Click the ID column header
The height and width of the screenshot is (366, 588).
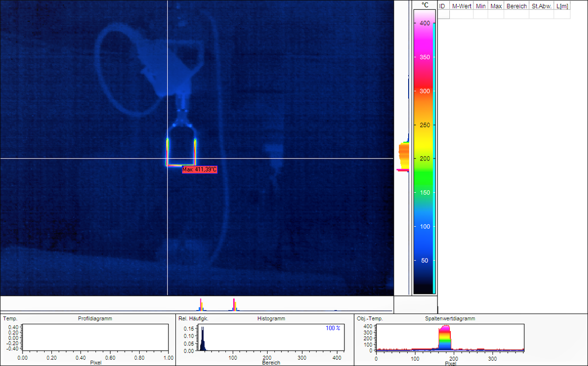click(x=443, y=6)
